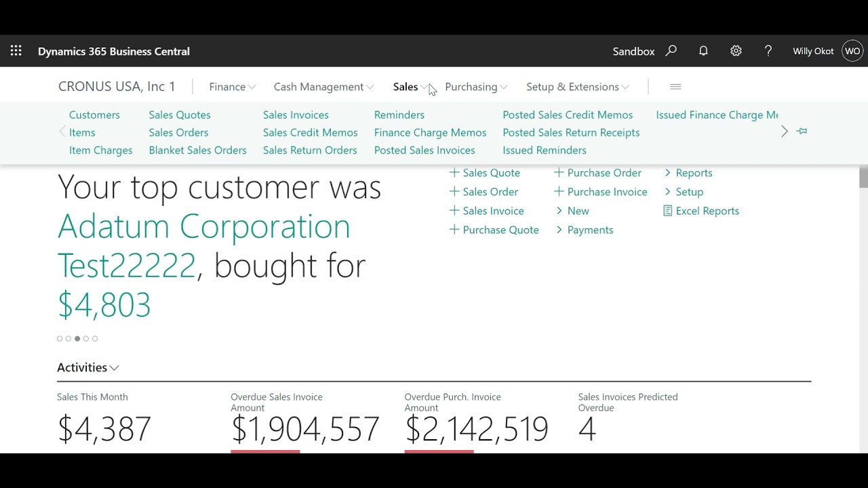Create a new Purchase Invoice
The image size is (868, 488).
tap(600, 192)
